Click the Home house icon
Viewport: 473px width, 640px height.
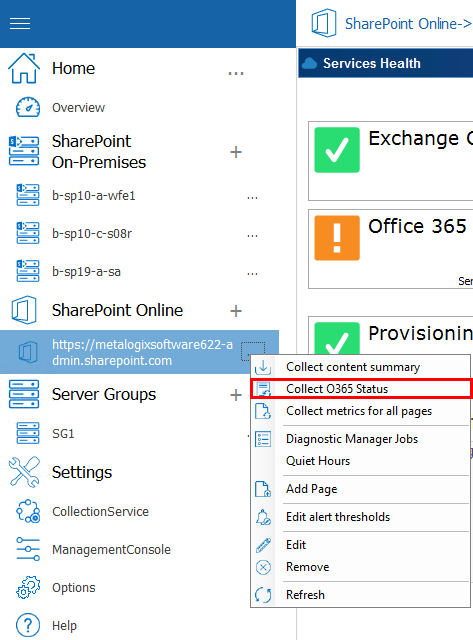(x=24, y=68)
